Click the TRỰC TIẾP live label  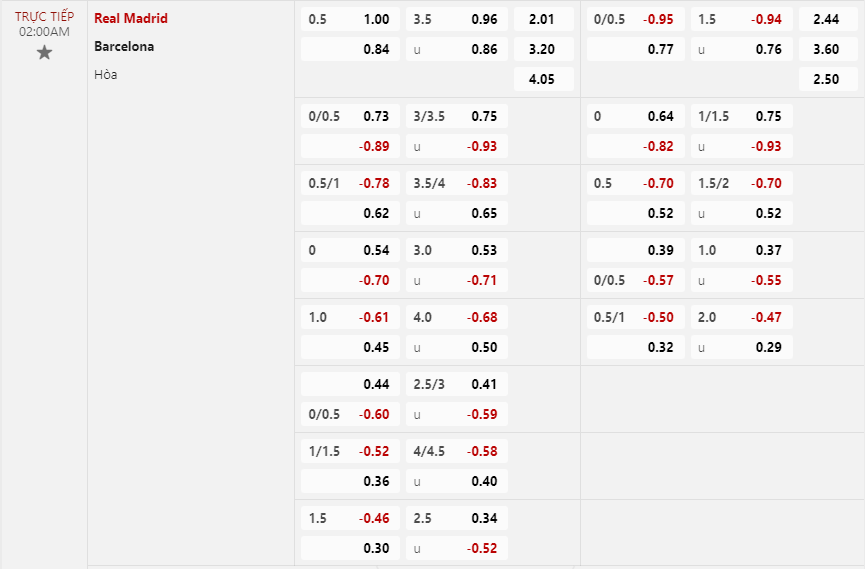tap(44, 16)
